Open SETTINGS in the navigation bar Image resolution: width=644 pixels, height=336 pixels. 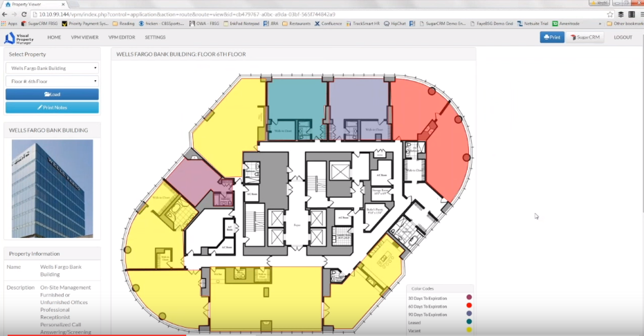tap(155, 37)
